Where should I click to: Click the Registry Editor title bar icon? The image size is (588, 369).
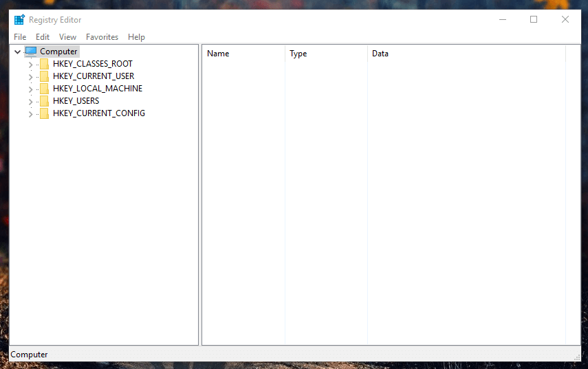pyautogui.click(x=19, y=19)
